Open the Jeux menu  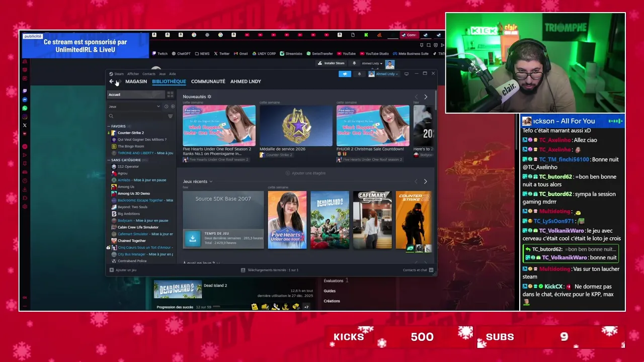point(162,74)
